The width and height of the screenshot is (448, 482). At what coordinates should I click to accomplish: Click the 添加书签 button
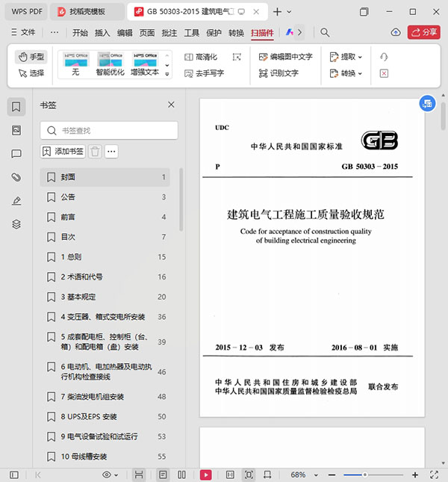pyautogui.click(x=63, y=152)
